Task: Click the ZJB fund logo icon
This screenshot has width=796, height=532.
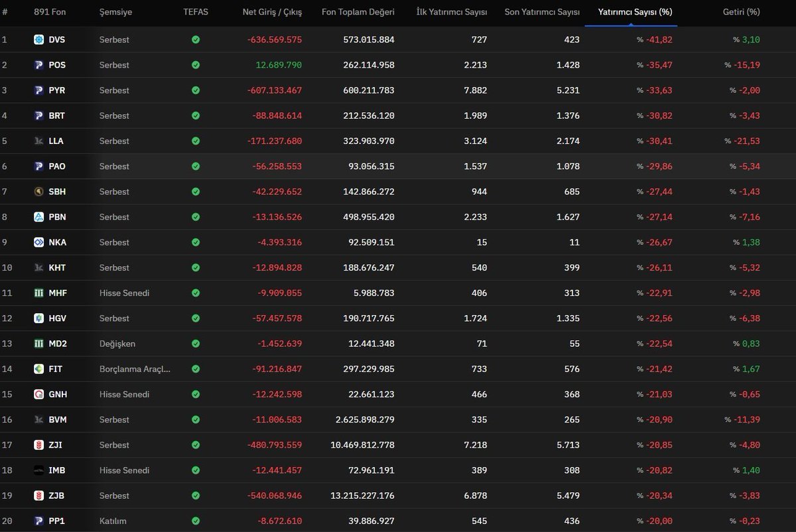Action: pos(38,496)
